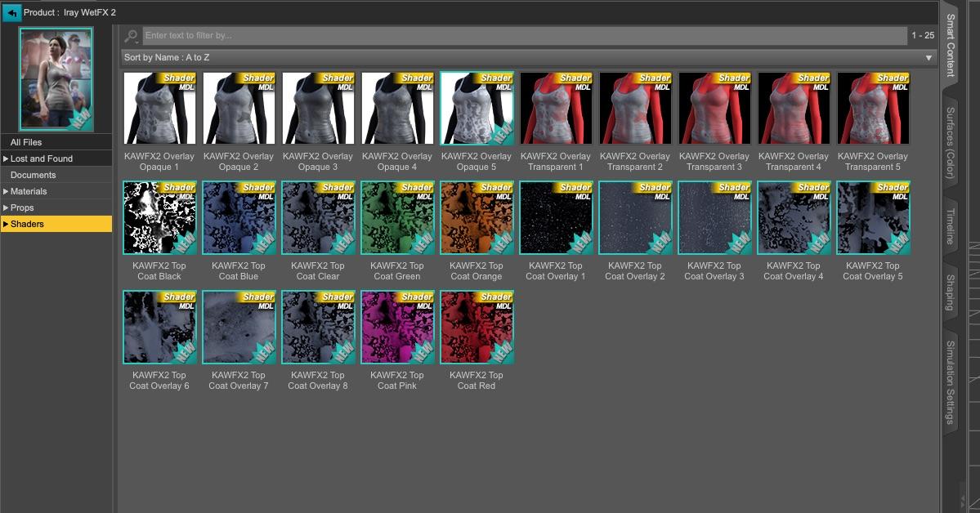The height and width of the screenshot is (513, 980).
Task: Pick the Top Coat Overlay 8 shader
Action: click(318, 327)
